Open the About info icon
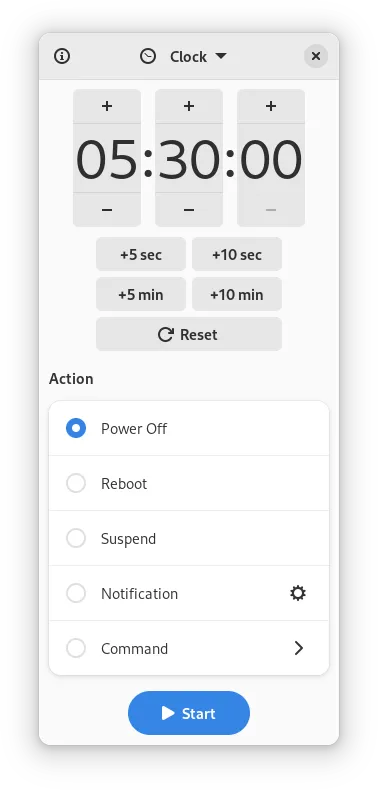This screenshot has width=378, height=790. click(62, 56)
